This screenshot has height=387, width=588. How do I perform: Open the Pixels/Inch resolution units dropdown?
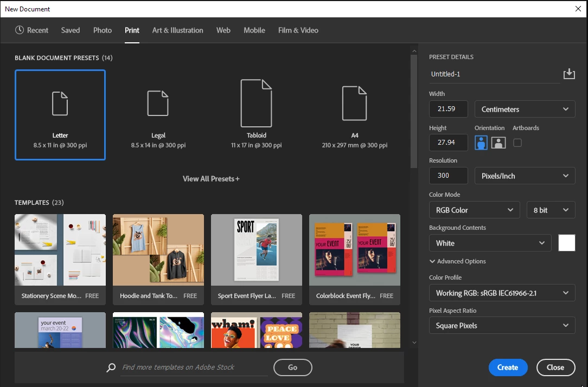525,176
